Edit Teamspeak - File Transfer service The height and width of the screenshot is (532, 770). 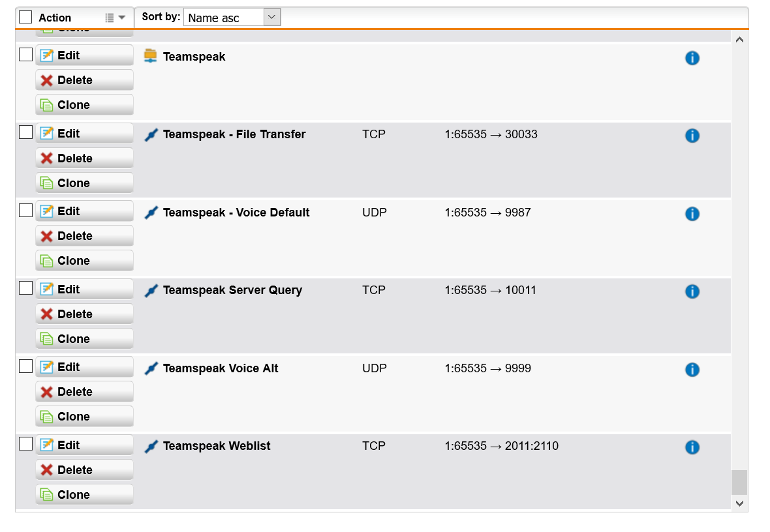click(84, 133)
